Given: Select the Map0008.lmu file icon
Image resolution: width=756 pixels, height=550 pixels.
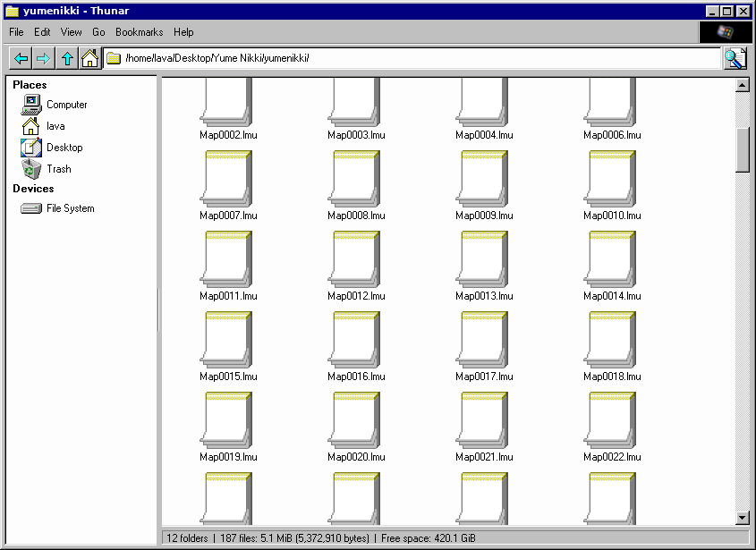Looking at the screenshot, I should click(x=354, y=178).
